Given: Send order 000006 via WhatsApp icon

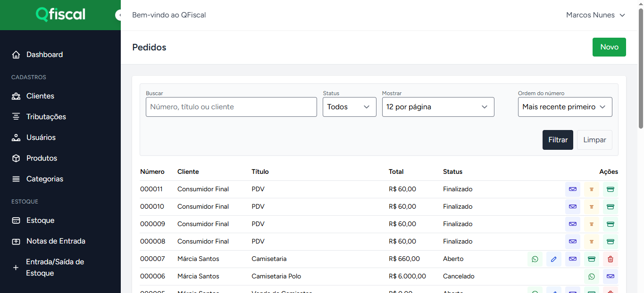Looking at the screenshot, I should [x=592, y=276].
